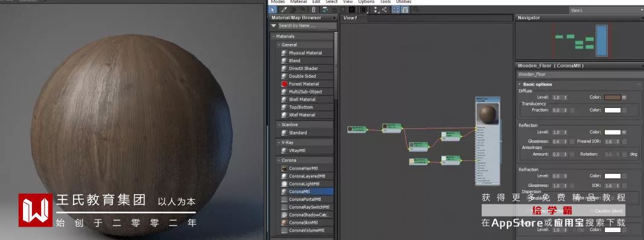This screenshot has width=644, height=240.
Task: Click the Move Children toolbar icon
Action: point(325,10)
